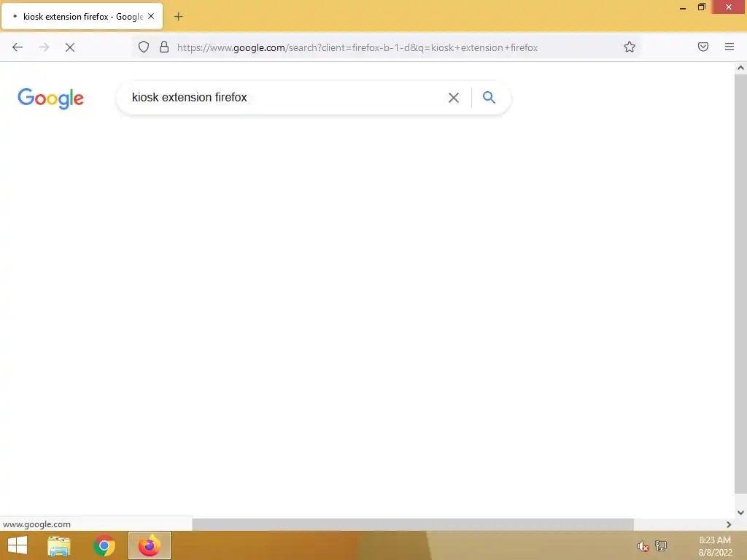Click the vertical scrollbar down arrow
The height and width of the screenshot is (560, 747).
point(740,513)
